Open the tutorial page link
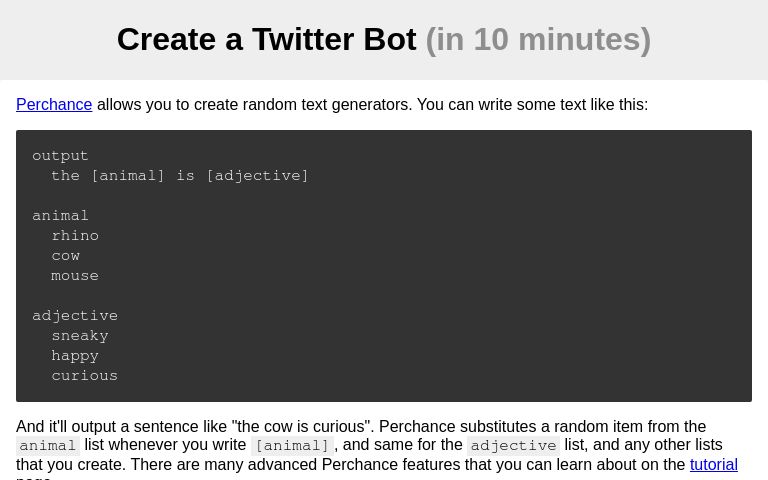 713,465
